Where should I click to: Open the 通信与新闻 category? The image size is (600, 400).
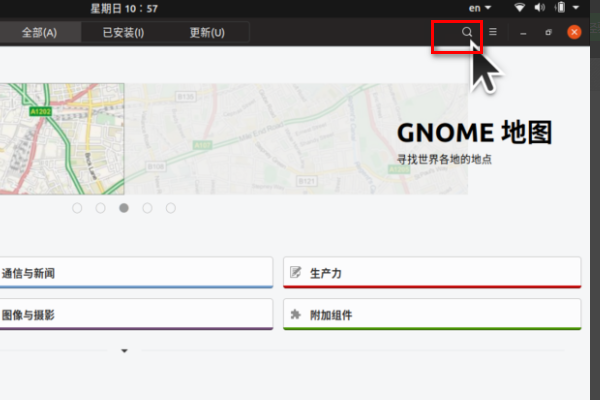[136, 273]
